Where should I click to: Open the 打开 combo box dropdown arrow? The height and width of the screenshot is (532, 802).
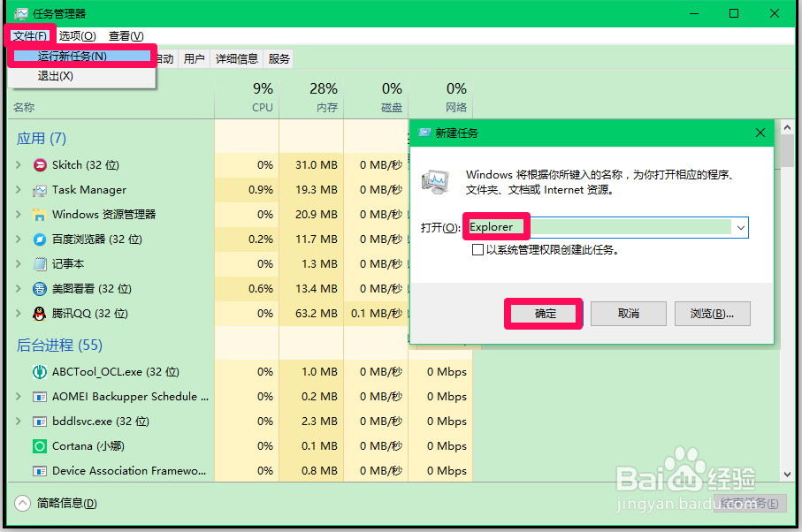click(x=741, y=228)
